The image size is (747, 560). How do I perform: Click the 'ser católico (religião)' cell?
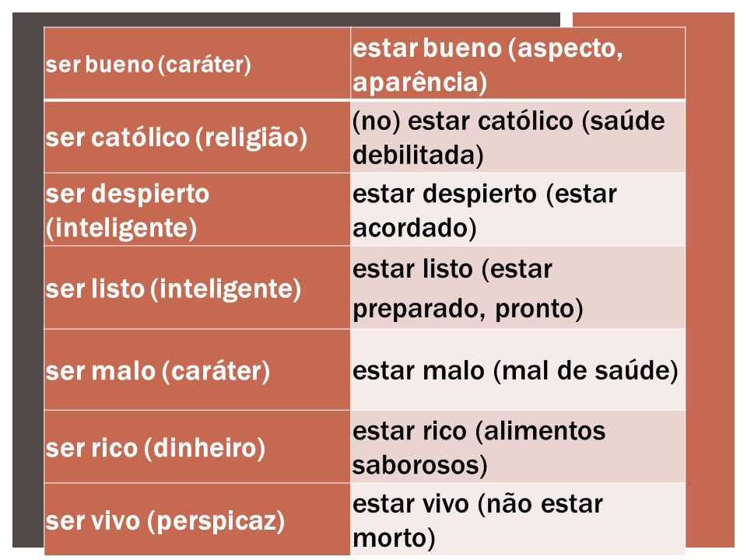197,137
